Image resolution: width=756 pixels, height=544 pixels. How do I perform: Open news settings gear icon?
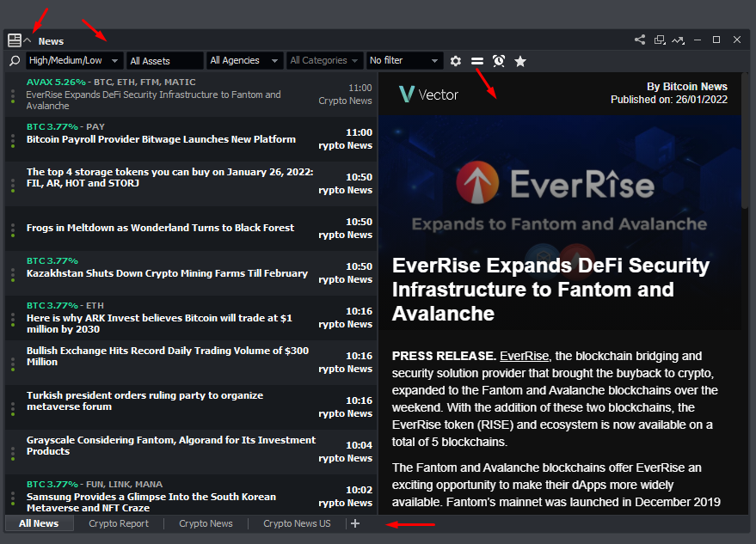click(x=456, y=61)
